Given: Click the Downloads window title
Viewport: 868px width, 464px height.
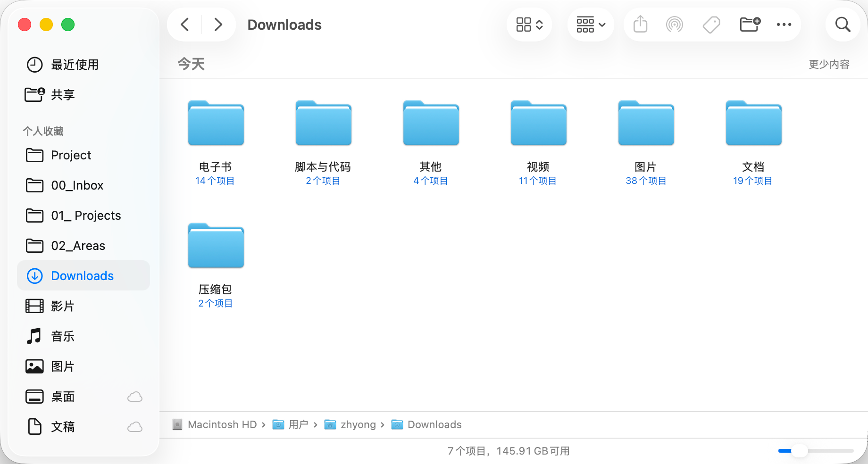Looking at the screenshot, I should click(284, 25).
